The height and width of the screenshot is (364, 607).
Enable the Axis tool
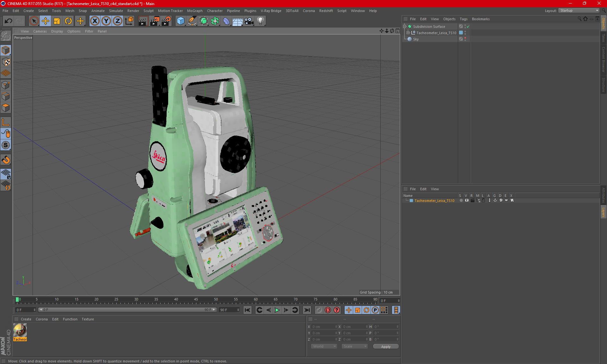click(6, 122)
